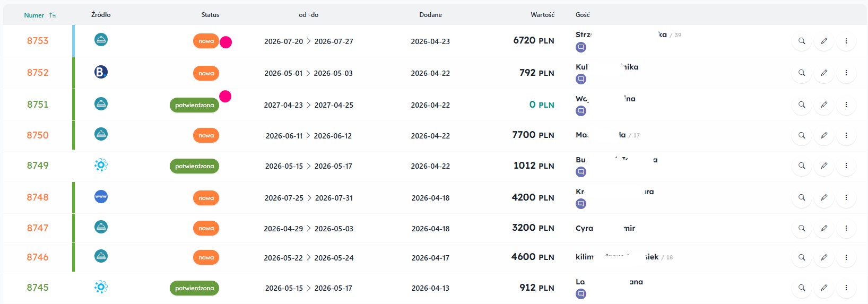The height and width of the screenshot is (304, 868).
Task: Open more options menu for reservation 8745
Action: pos(846,288)
